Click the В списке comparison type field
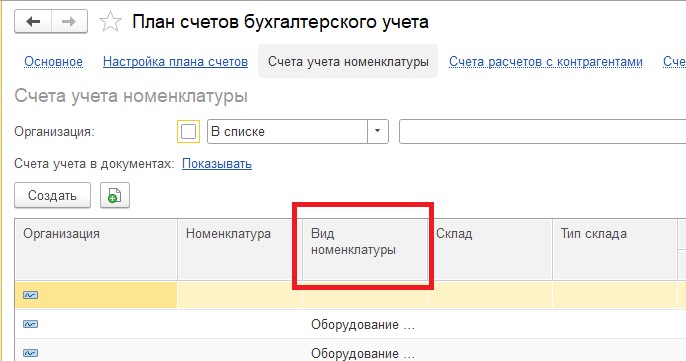The width and height of the screenshot is (686, 361). [287, 132]
